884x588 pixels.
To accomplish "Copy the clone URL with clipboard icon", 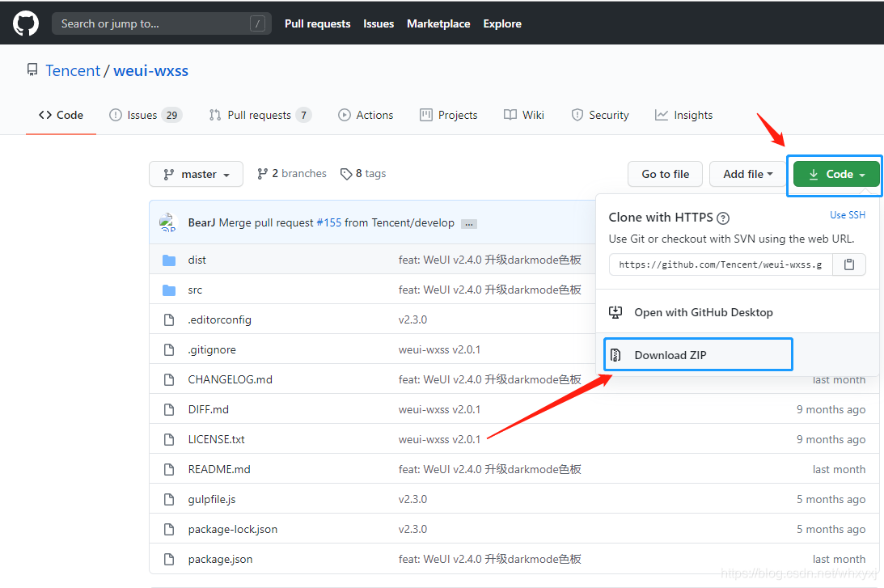I will click(x=849, y=264).
